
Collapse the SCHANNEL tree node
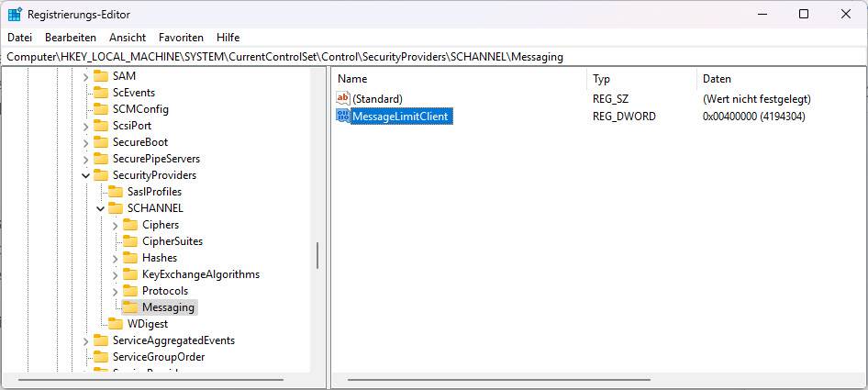tap(100, 208)
